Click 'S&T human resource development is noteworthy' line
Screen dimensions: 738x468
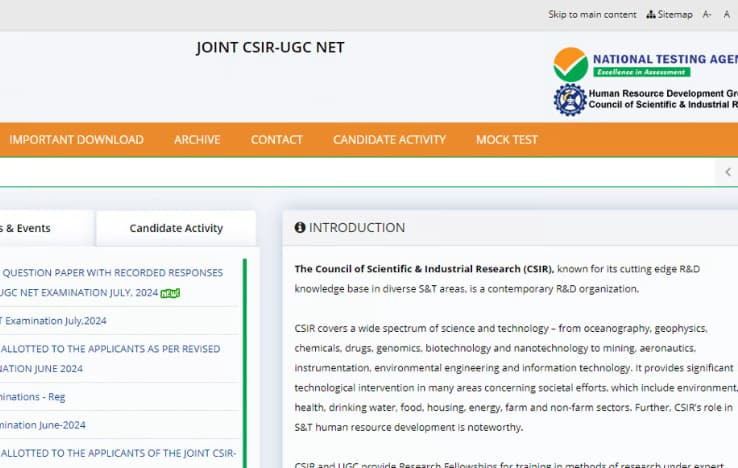pos(409,428)
